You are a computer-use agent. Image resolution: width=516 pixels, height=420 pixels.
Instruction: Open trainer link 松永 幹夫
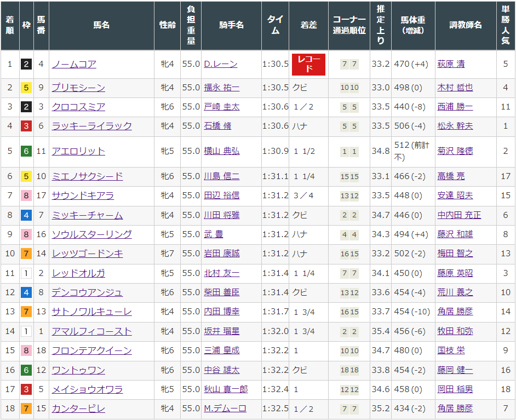pyautogui.click(x=455, y=126)
